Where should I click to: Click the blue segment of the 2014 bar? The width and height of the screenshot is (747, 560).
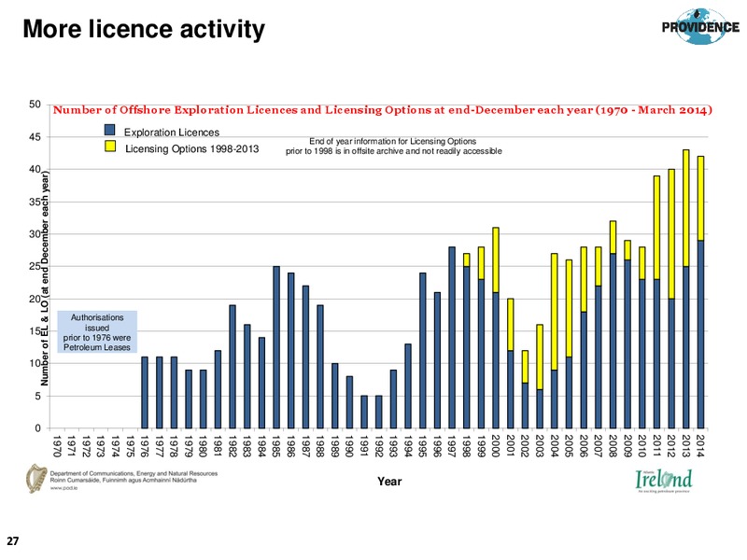(x=700, y=334)
